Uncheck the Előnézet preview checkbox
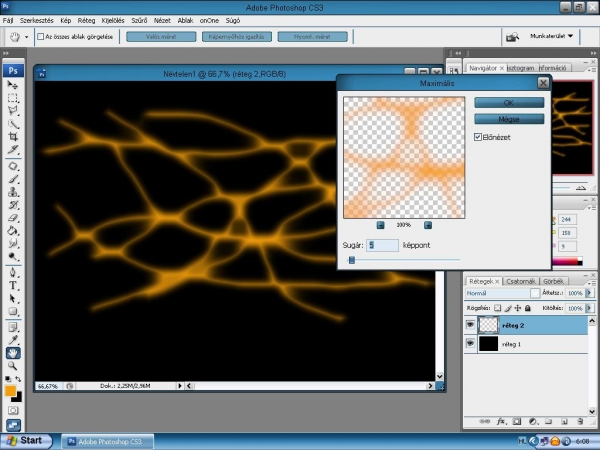The height and width of the screenshot is (450, 600). click(x=478, y=137)
